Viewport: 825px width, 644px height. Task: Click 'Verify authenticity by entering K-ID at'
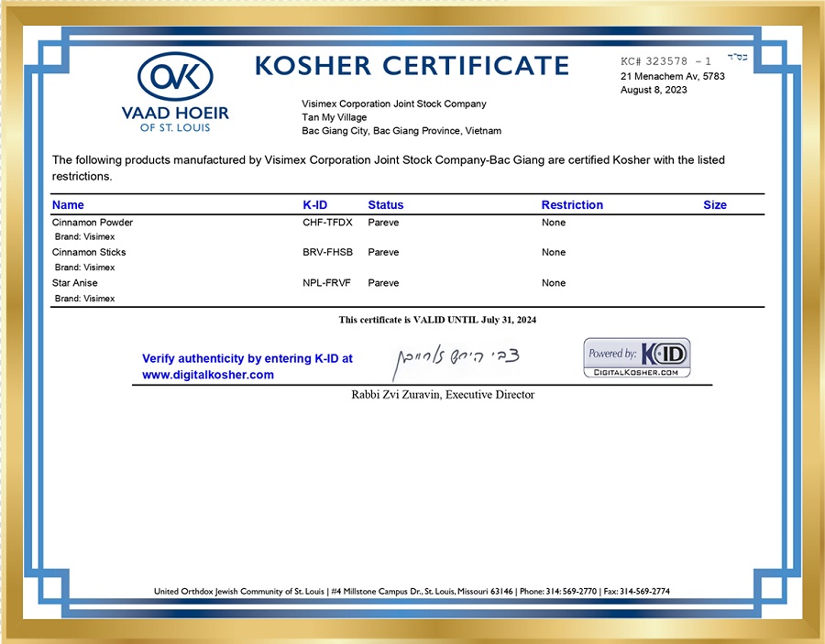[247, 358]
